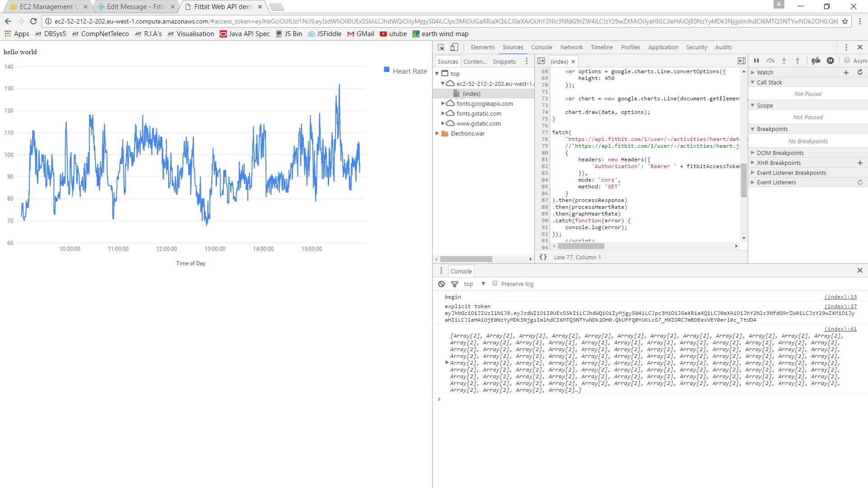Click step over next function call
The image size is (868, 488).
pyautogui.click(x=770, y=61)
